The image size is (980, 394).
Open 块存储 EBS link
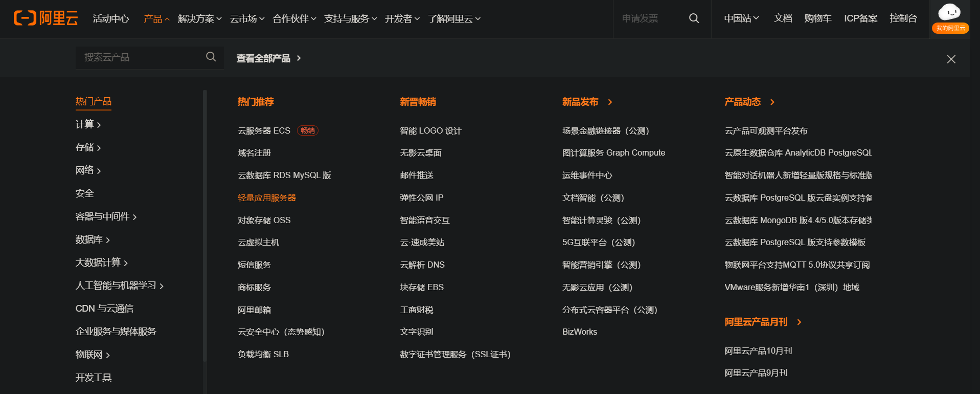[x=422, y=288]
